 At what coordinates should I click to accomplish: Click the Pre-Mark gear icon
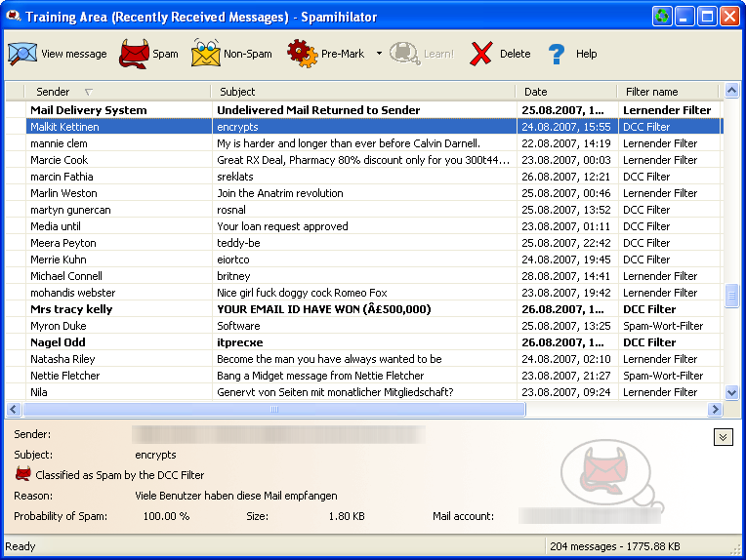tap(302, 54)
